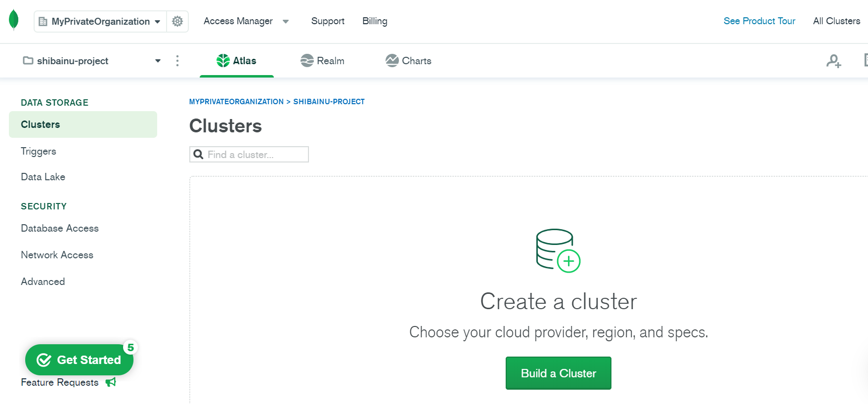The width and height of the screenshot is (868, 404).
Task: Click the invite user icon
Action: click(x=834, y=61)
